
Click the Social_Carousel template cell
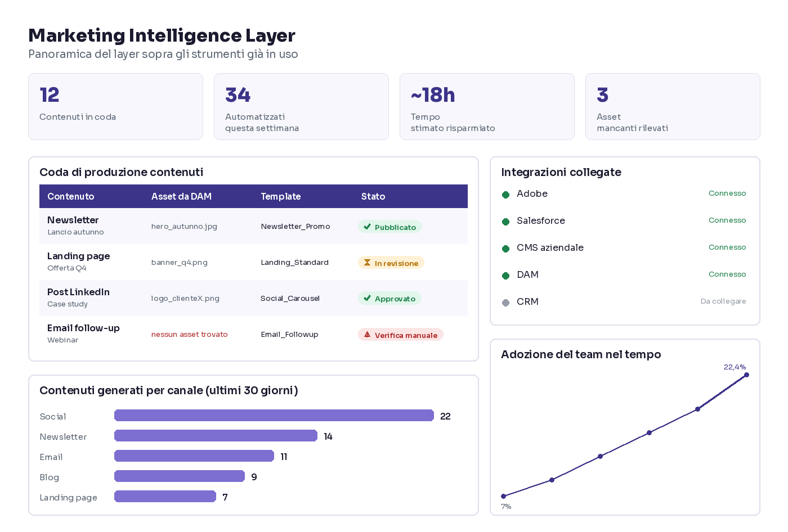coord(290,299)
